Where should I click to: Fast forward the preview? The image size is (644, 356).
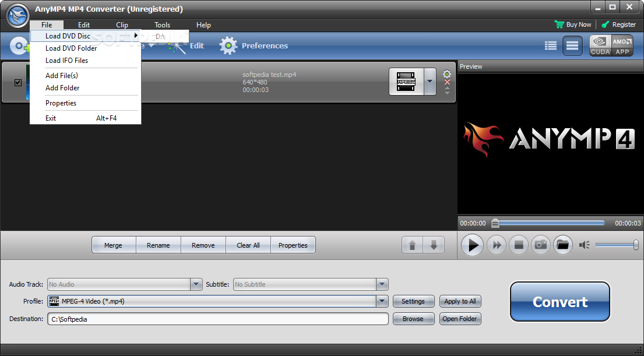coord(497,245)
